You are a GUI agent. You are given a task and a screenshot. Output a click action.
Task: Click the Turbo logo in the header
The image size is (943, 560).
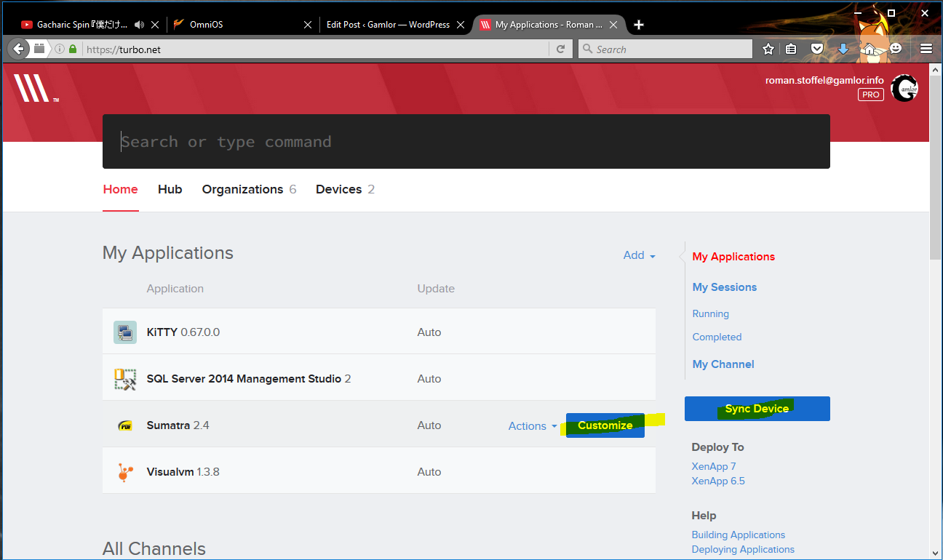33,88
